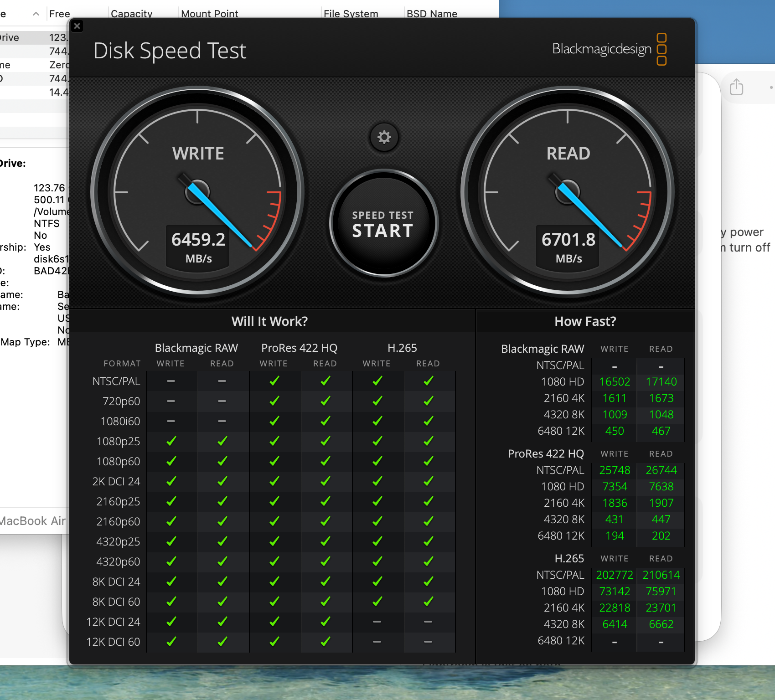Click the share icon in the background window

(736, 87)
